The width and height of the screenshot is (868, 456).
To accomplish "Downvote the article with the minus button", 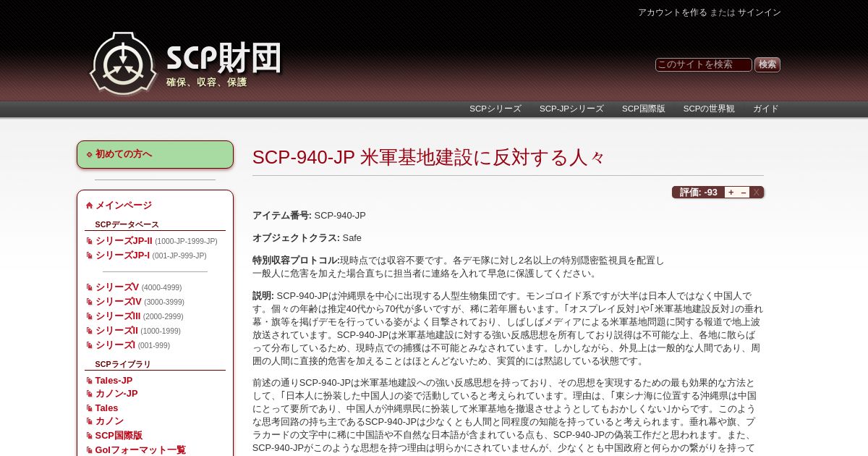I will click(x=744, y=193).
